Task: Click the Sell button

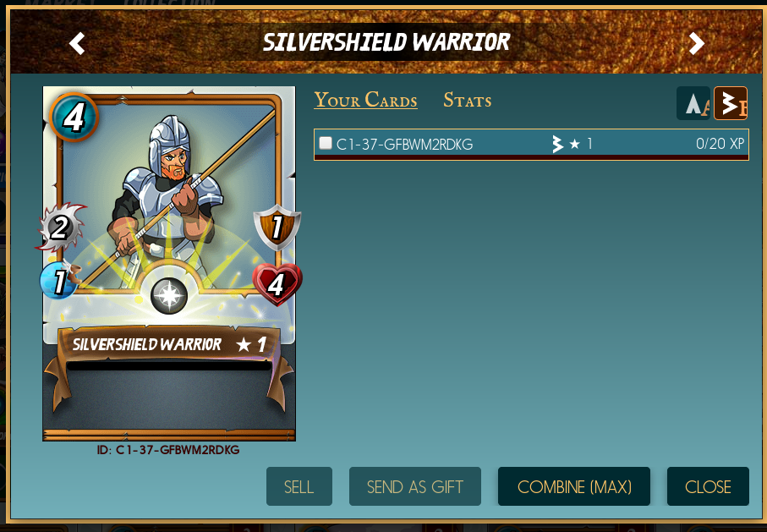Action: tap(299, 486)
